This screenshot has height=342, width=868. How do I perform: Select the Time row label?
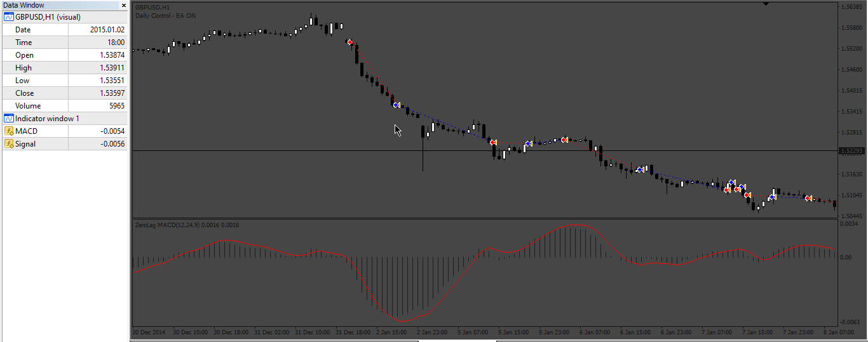click(24, 43)
